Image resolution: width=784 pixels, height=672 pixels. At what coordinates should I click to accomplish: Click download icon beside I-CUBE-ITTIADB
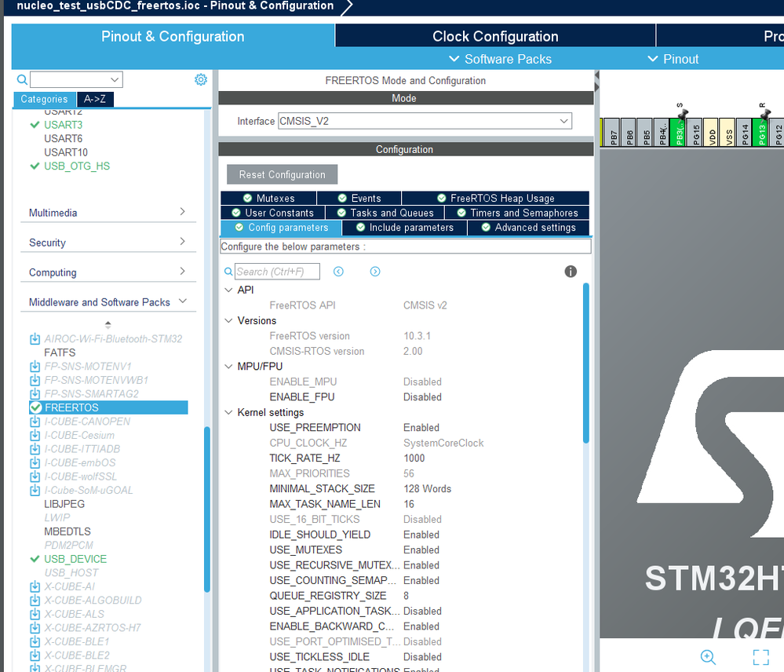click(x=35, y=449)
